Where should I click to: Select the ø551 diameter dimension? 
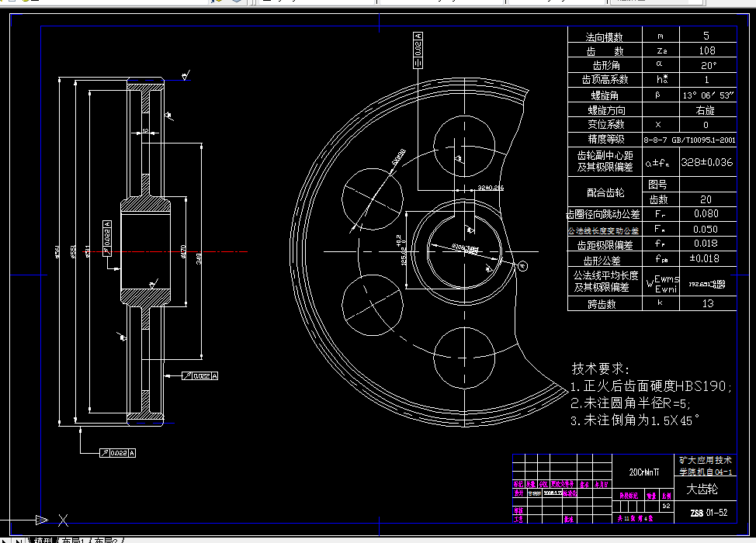[x=73, y=251]
